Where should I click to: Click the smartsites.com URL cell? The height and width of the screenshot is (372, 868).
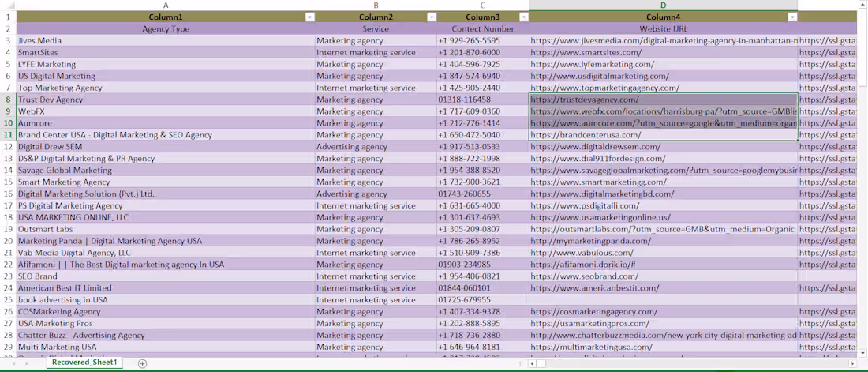coord(663,53)
